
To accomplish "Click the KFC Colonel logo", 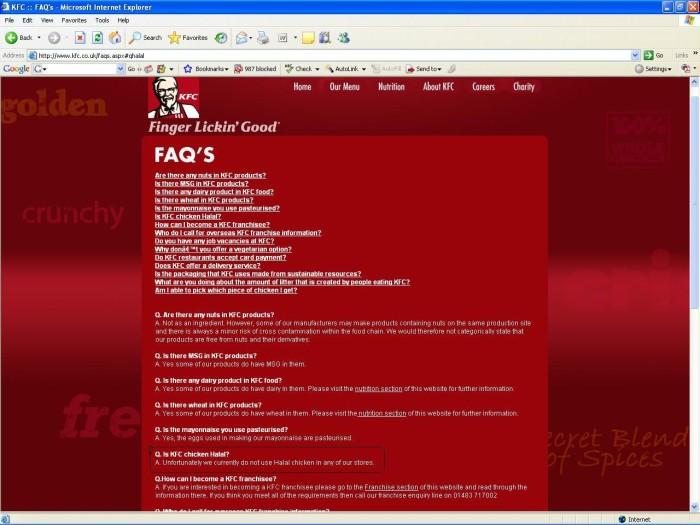I will 173,98.
